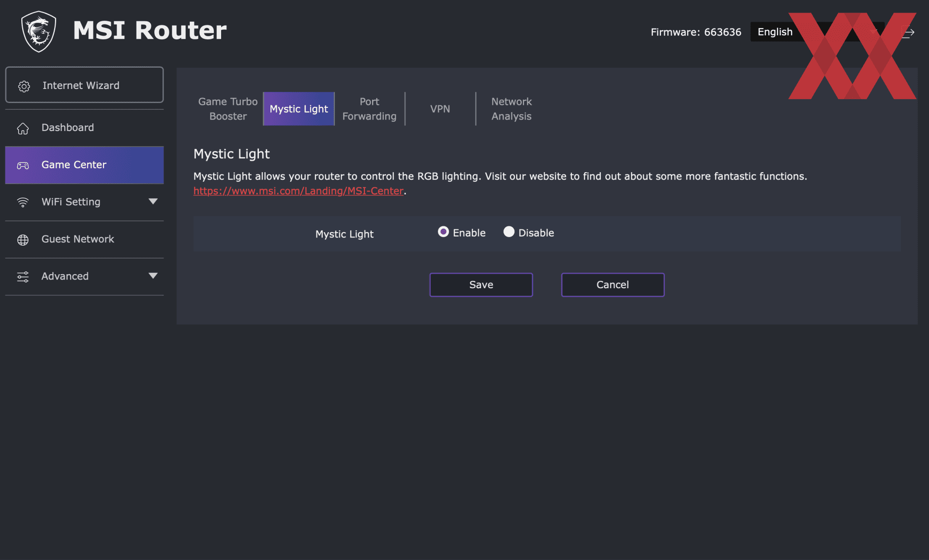Open the Network Analysis tab
The height and width of the screenshot is (560, 929).
pos(511,109)
